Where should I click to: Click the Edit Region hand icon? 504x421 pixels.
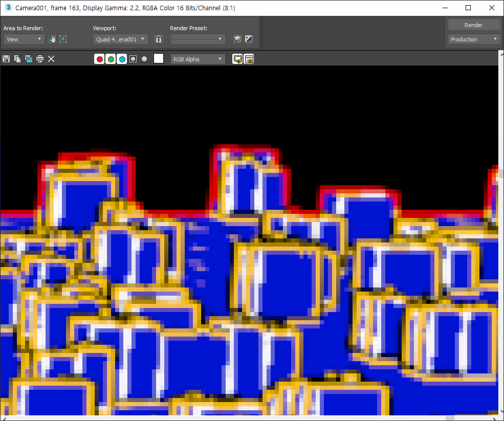click(52, 39)
